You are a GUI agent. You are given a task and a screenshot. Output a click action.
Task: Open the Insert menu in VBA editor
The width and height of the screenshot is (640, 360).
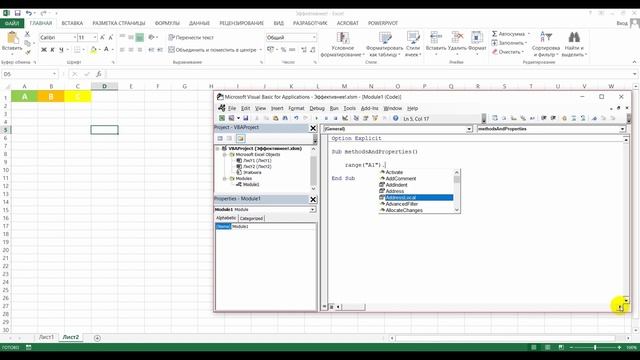point(277,108)
